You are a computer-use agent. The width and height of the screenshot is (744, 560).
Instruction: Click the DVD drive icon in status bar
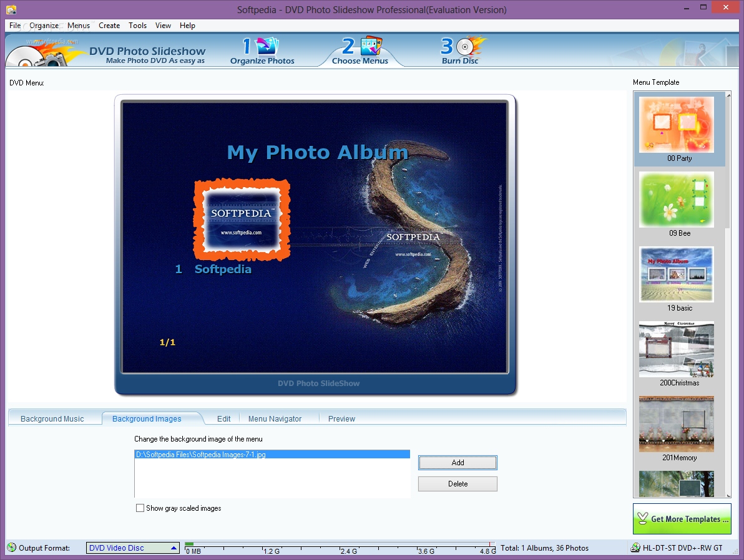635,548
